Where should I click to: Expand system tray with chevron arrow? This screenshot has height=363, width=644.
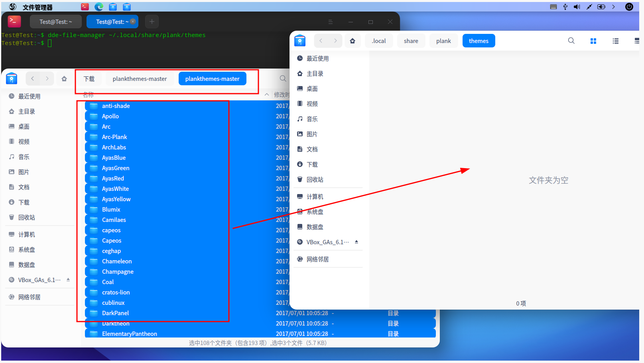[613, 7]
